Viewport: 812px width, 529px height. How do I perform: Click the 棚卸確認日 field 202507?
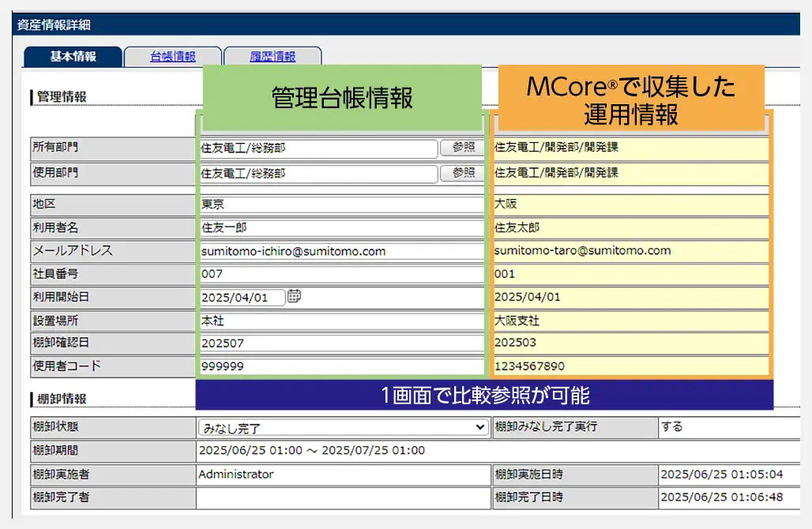(342, 343)
